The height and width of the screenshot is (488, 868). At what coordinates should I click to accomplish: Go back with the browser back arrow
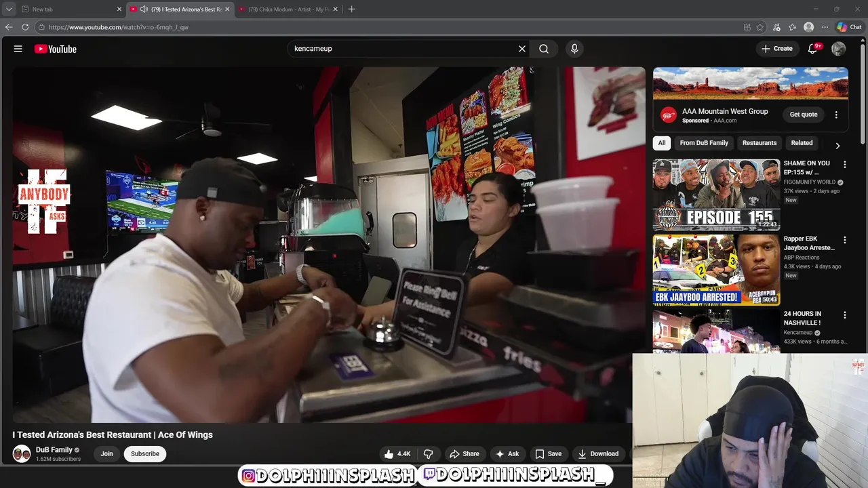pos(9,27)
